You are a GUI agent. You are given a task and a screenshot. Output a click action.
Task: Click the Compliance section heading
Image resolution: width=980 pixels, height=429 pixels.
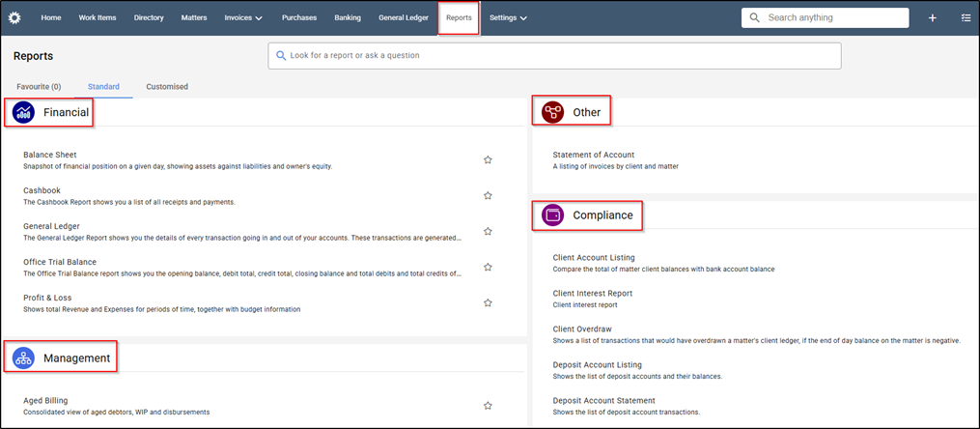pos(602,215)
